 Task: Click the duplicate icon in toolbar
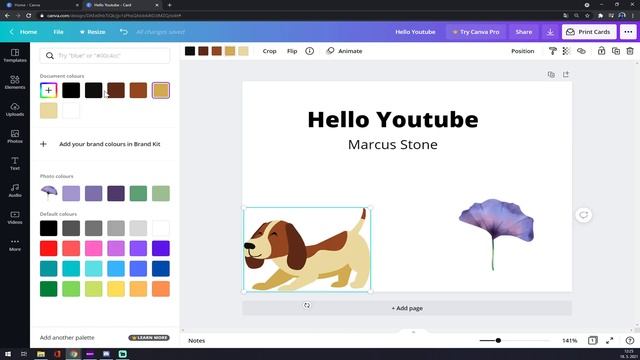click(616, 51)
